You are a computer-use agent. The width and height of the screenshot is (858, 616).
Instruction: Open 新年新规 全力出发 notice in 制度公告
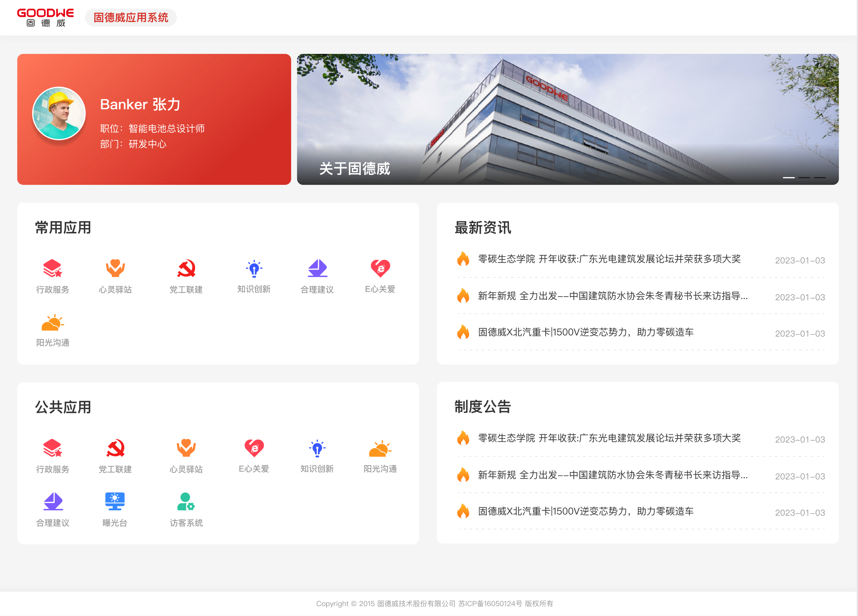pyautogui.click(x=613, y=475)
